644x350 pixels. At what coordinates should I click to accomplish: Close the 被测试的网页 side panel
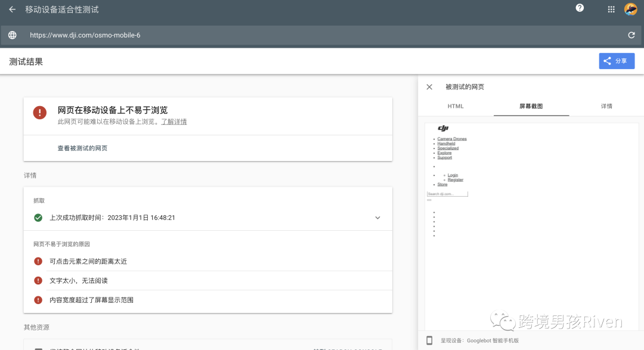(429, 87)
